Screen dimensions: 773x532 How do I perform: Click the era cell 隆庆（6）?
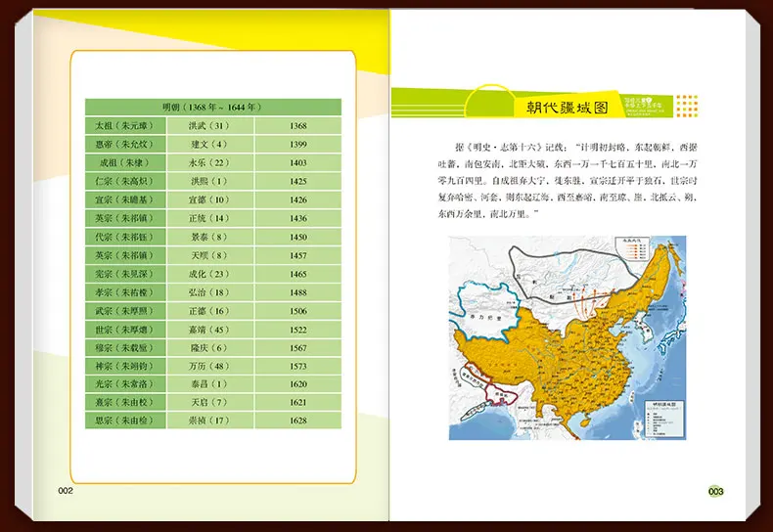point(210,348)
